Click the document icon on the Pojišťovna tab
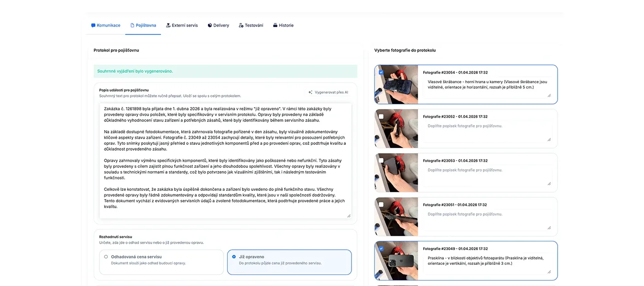The image size is (644, 286). pos(132,25)
